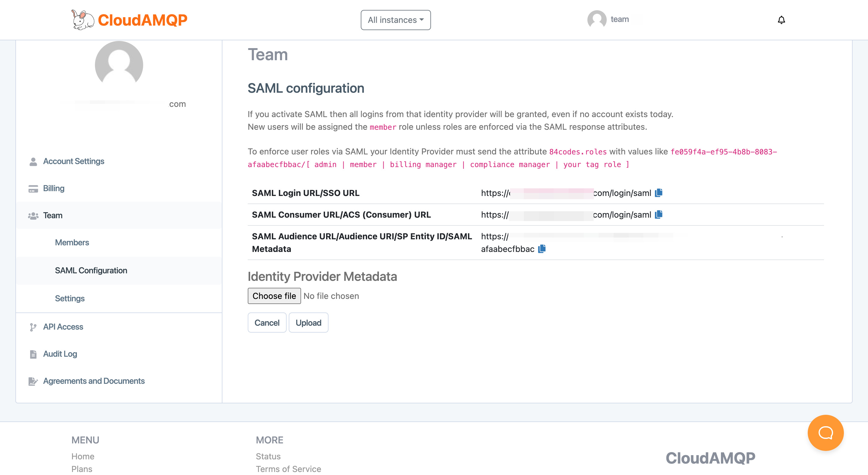Screen dimensions: 868x475
Task: Click the support chat bubble button
Action: tap(826, 433)
